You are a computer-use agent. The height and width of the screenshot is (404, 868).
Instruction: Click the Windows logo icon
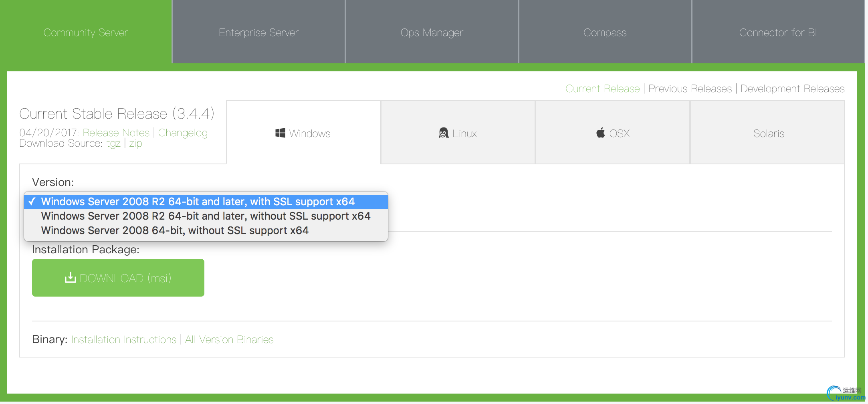coord(280,133)
